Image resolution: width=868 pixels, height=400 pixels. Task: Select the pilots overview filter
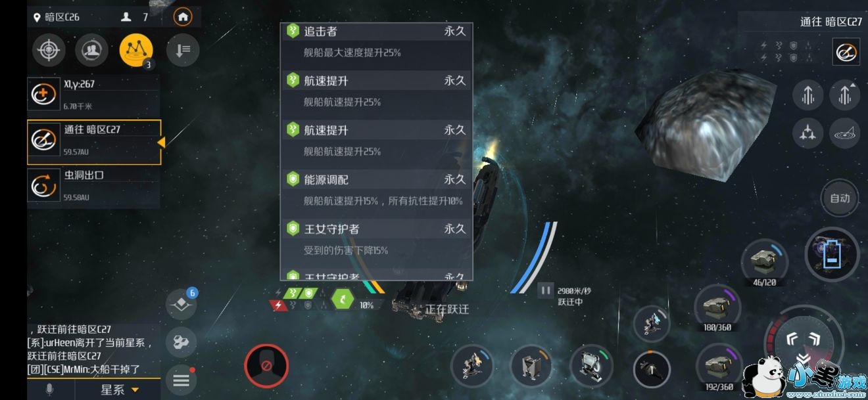click(x=91, y=51)
